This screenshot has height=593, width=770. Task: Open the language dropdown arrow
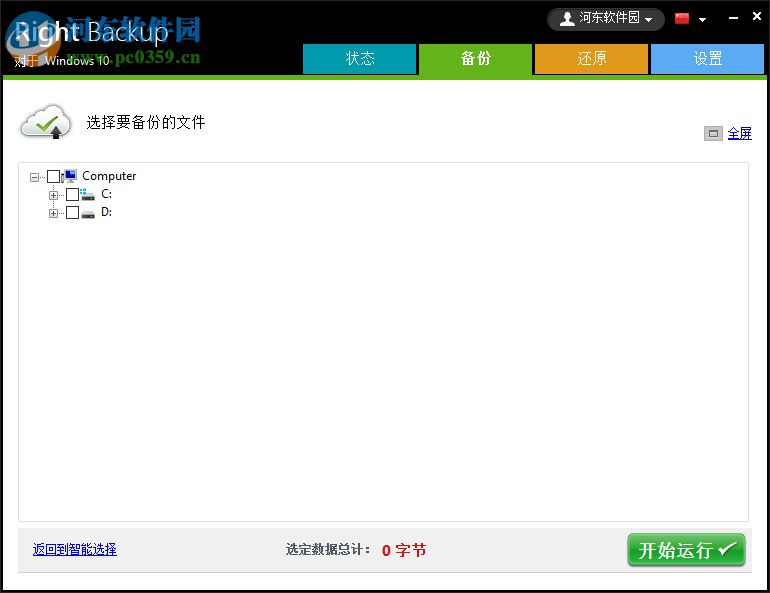point(702,20)
